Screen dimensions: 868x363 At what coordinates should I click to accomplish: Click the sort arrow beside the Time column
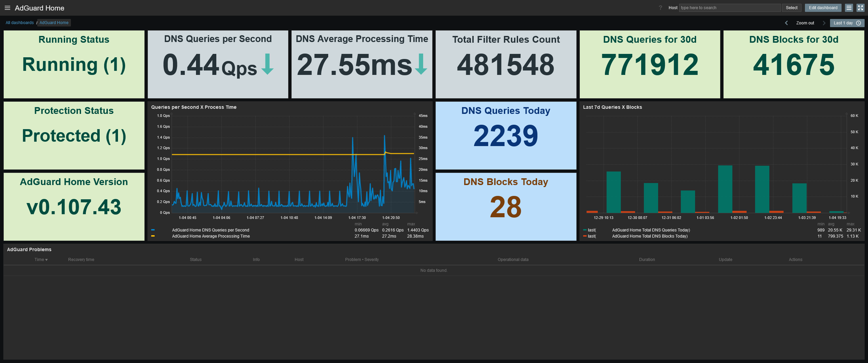[x=46, y=260]
